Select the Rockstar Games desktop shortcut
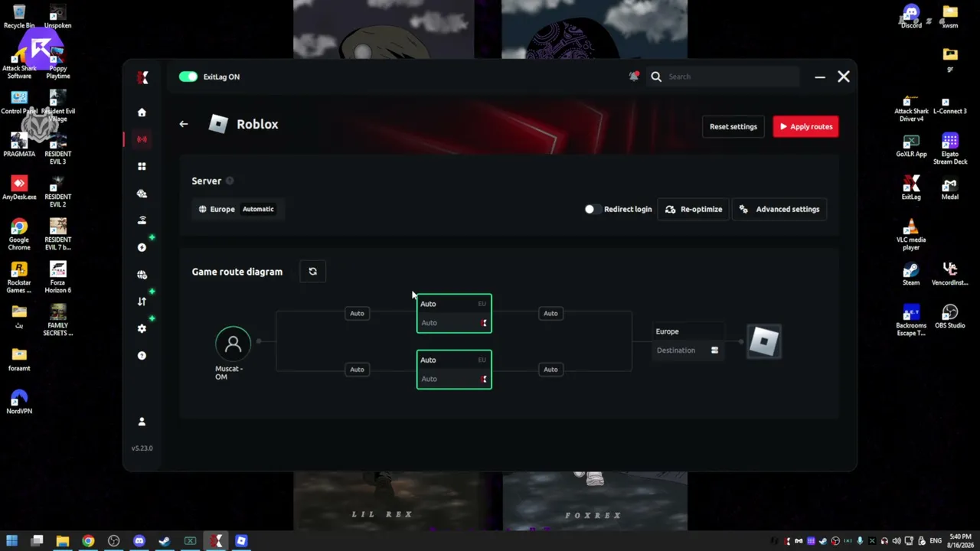The image size is (980, 551). (19, 277)
